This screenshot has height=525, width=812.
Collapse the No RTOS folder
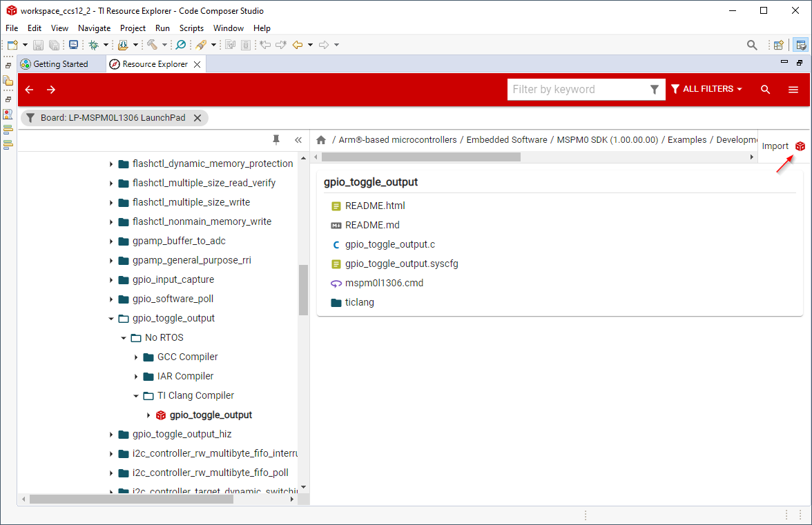tap(124, 338)
